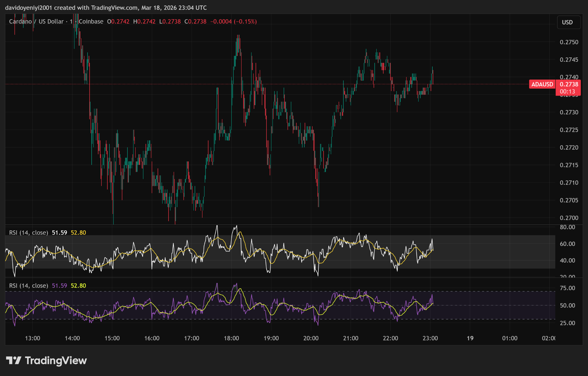Click the ADAUSD price line label
Screen dimensions: 588x376
point(542,84)
